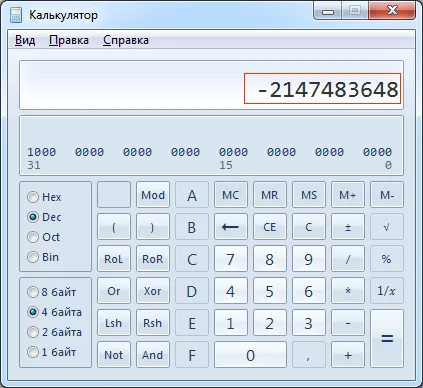Click the hex digit B button

tap(192, 227)
